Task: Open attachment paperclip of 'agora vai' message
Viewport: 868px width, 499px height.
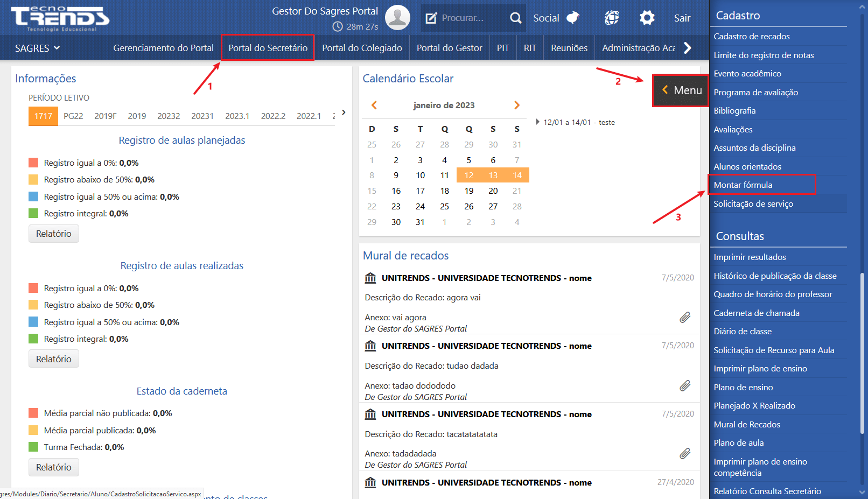Action: click(x=684, y=318)
